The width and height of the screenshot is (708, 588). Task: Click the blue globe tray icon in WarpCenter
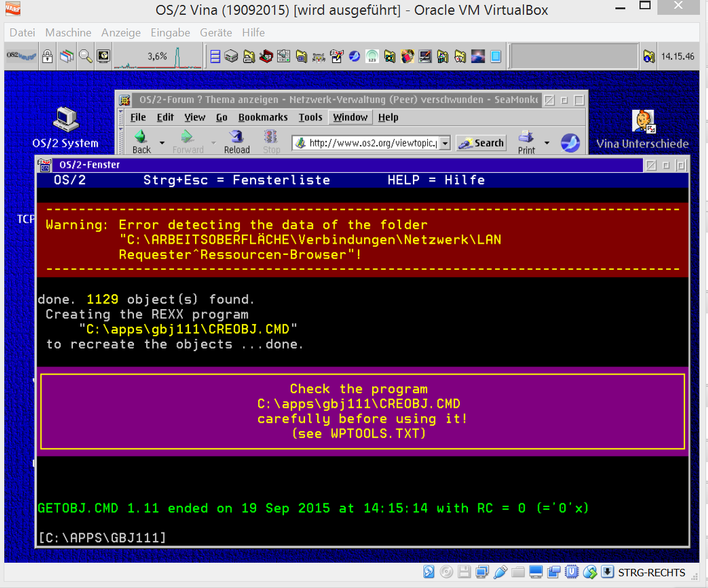pyautogui.click(x=354, y=56)
